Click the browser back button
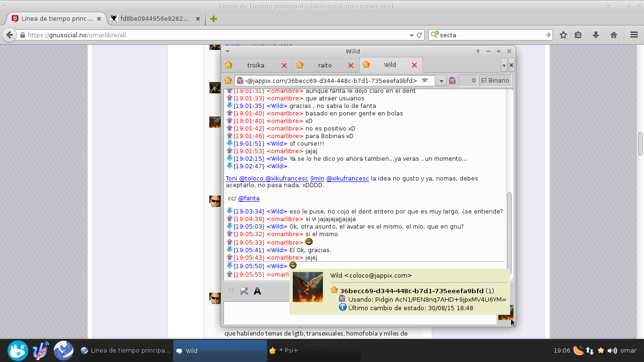The width and height of the screenshot is (644, 362). (x=9, y=35)
